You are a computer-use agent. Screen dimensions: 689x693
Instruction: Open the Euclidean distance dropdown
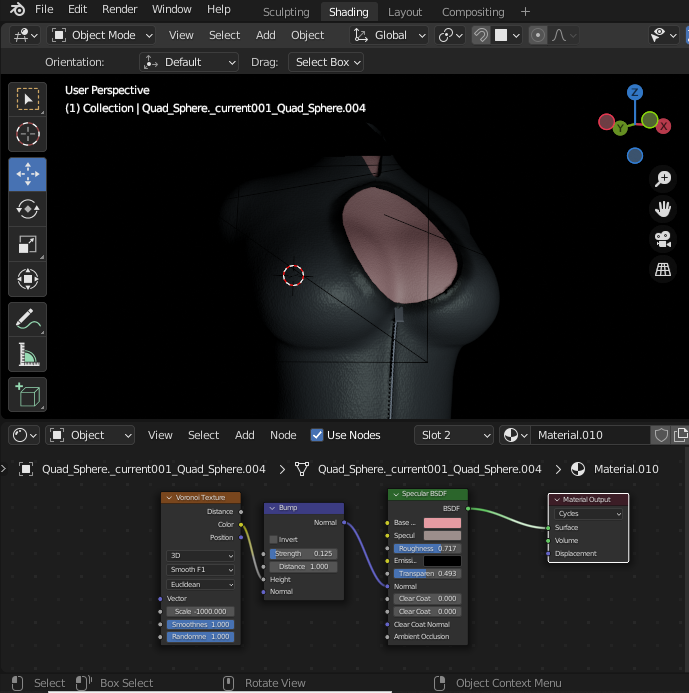200,585
